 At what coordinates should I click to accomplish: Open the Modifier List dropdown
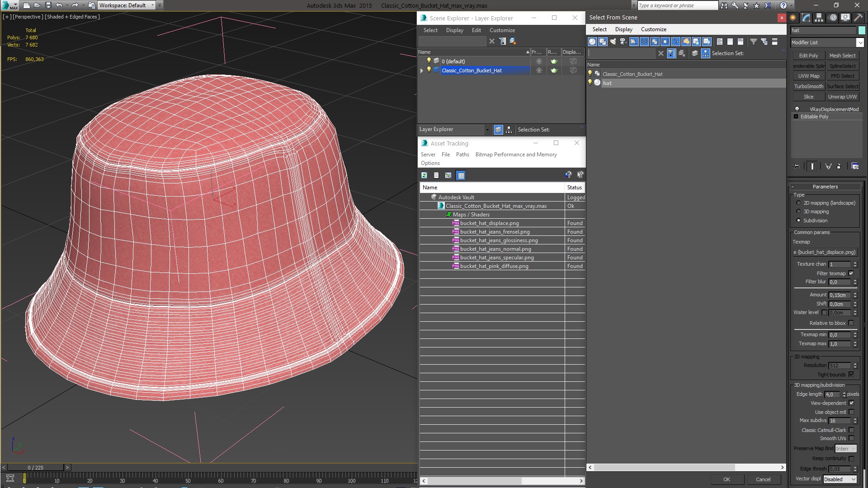[x=859, y=42]
